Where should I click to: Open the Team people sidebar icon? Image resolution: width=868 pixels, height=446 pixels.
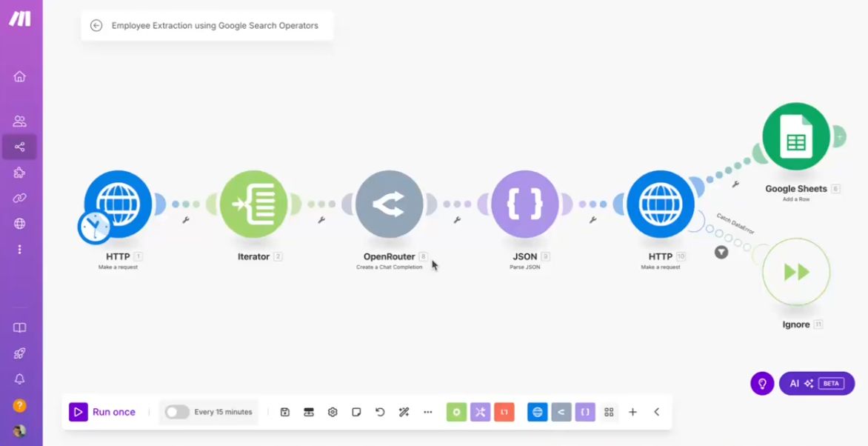click(x=19, y=122)
